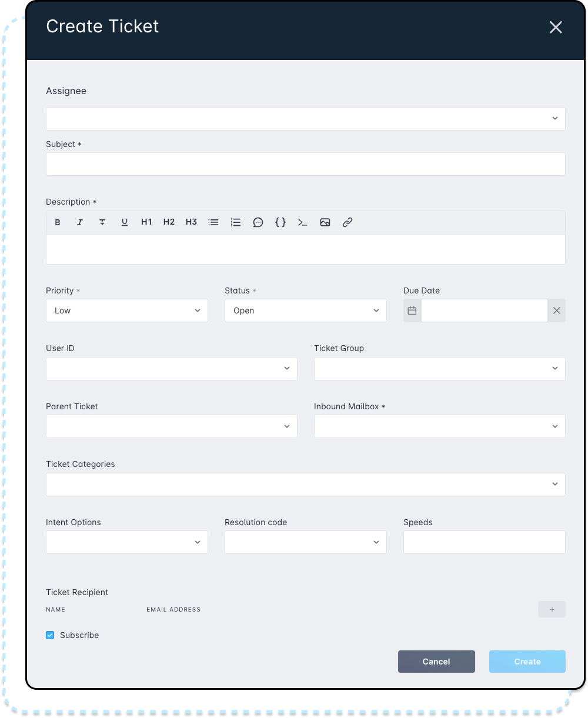Open the Assignee dropdown
Viewport: 588px width, 718px height.
306,119
